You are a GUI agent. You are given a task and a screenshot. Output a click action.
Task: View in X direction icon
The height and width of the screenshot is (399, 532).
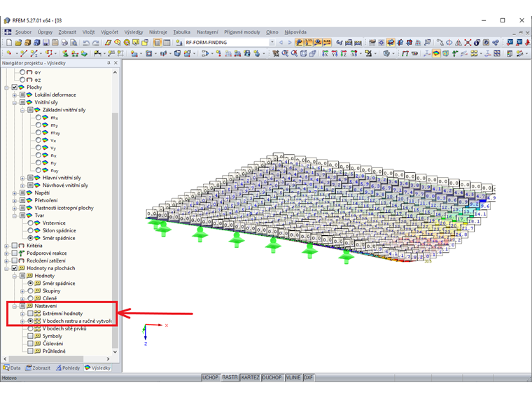[x=325, y=53]
